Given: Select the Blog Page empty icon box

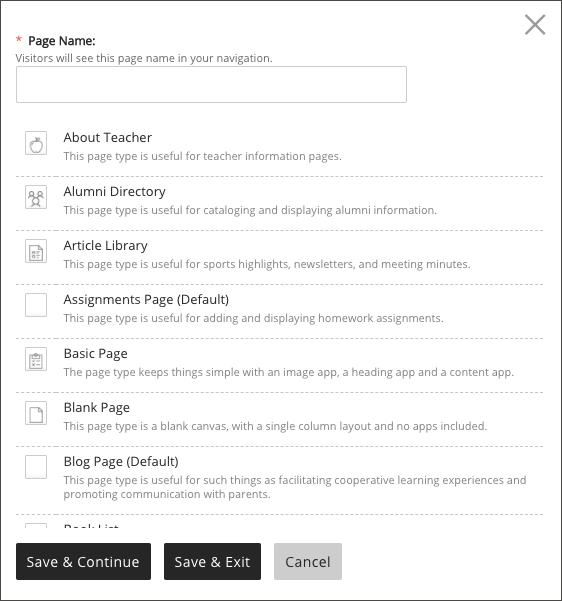Looking at the screenshot, I should (36, 467).
